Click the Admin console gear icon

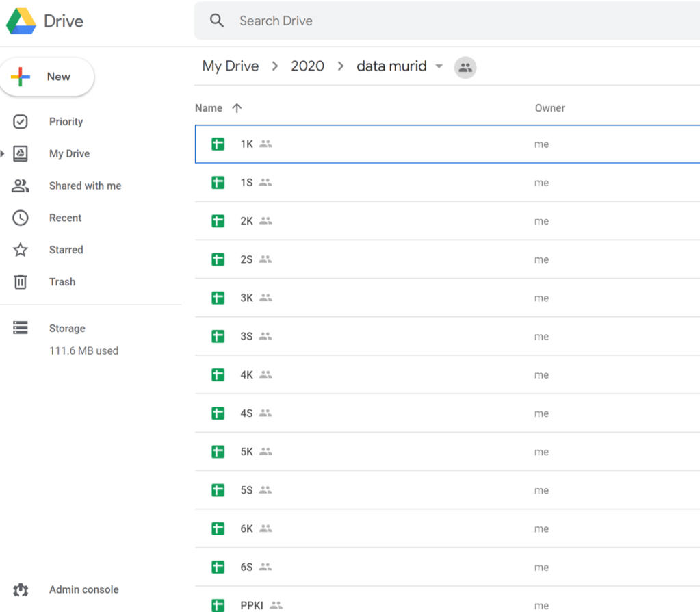pyautogui.click(x=21, y=589)
